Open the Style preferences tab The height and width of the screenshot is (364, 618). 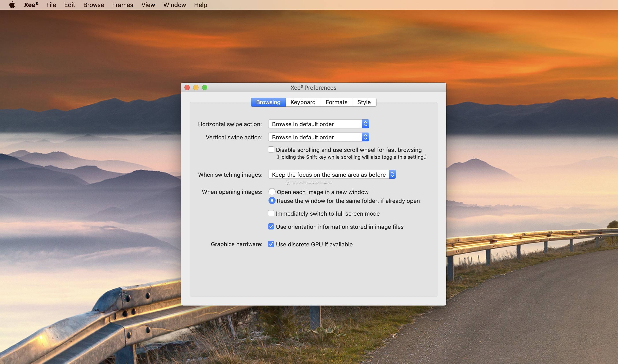[x=364, y=101]
